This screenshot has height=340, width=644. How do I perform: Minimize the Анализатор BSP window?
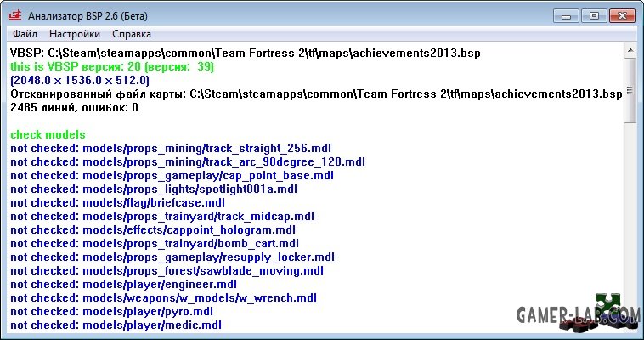[568, 16]
